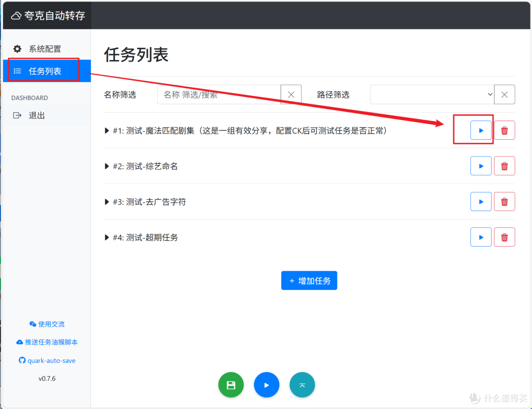532x409 pixels.
Task: Expand task #1 测试-魔法匹配剧集
Action: coord(106,130)
